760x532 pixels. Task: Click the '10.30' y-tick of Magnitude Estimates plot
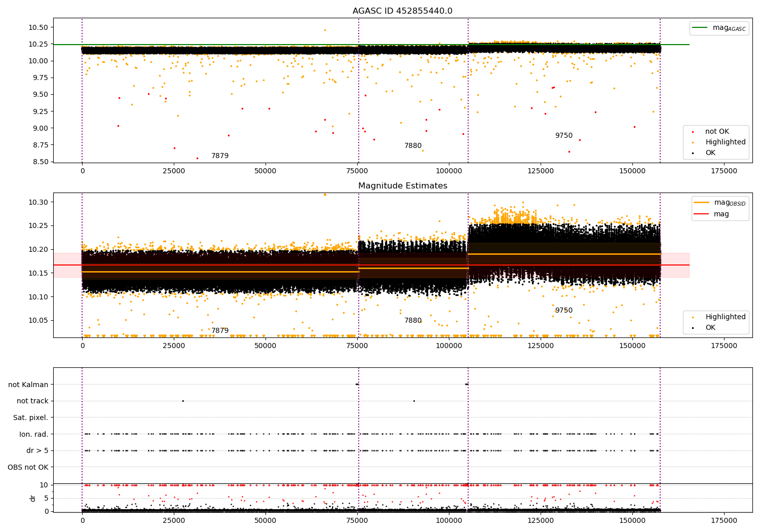(x=38, y=202)
